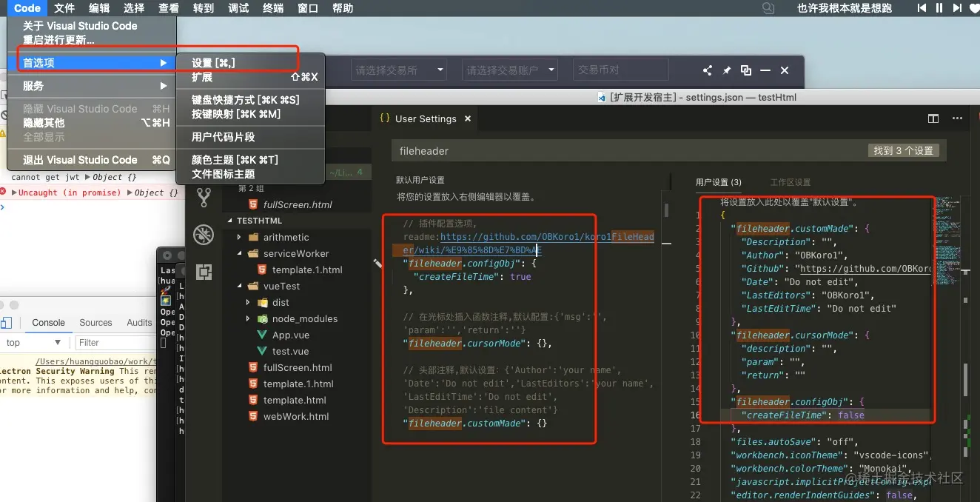This screenshot has width=980, height=502.
Task: Click the Vue icon next to App.vue
Action: coord(261,335)
